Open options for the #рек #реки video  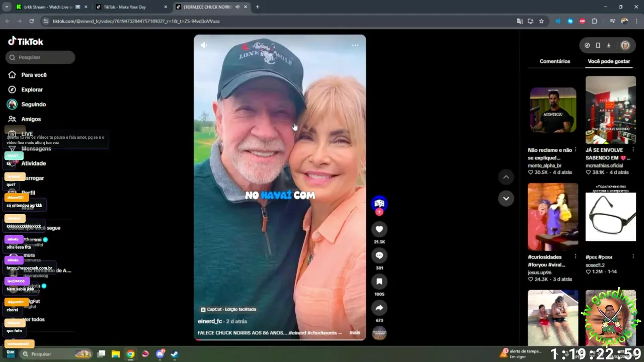tap(633, 257)
